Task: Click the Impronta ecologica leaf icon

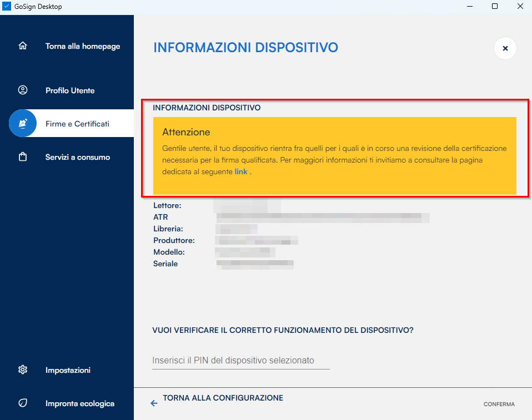Action: pyautogui.click(x=23, y=403)
